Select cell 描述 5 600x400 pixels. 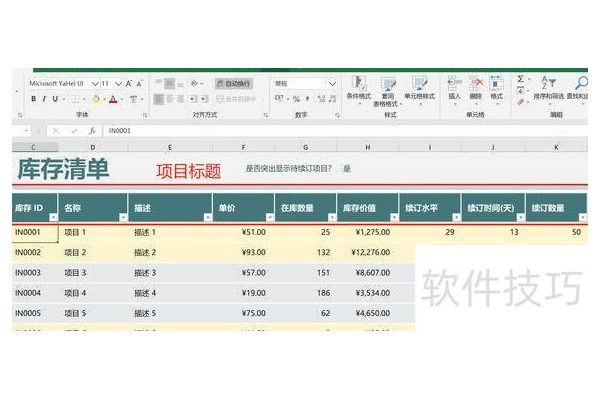[x=170, y=313]
